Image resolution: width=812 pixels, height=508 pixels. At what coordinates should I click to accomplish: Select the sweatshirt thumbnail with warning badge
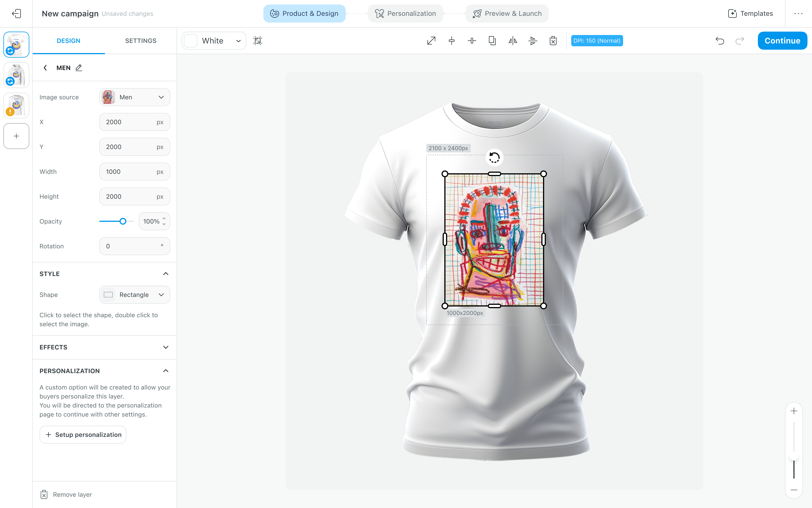tap(16, 106)
